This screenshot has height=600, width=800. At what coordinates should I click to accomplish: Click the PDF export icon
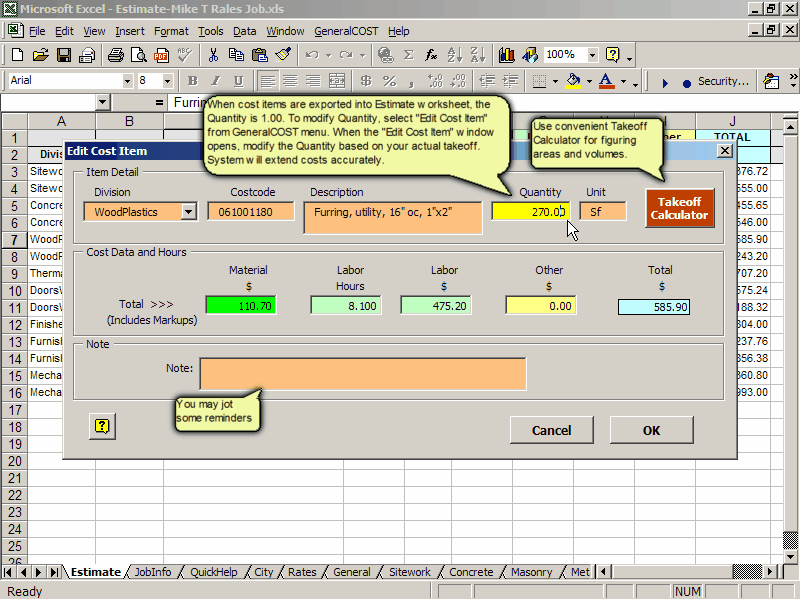coord(161,55)
